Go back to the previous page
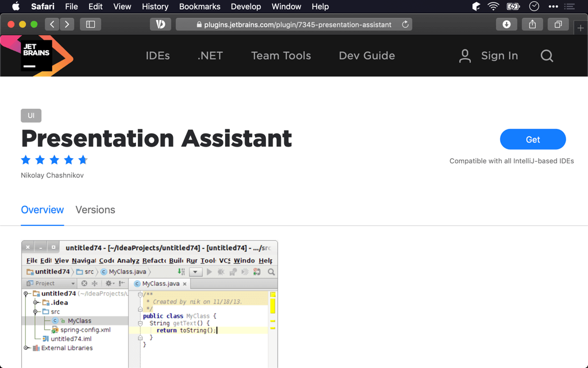 coord(52,24)
